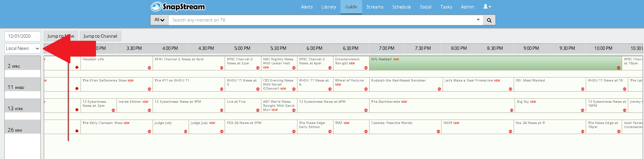This screenshot has width=644, height=159.
Task: Open the Local News channel group dropdown
Action: (x=23, y=49)
